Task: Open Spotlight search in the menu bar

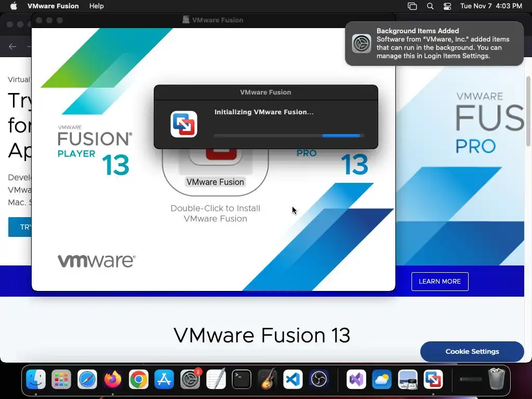Action: click(x=430, y=6)
